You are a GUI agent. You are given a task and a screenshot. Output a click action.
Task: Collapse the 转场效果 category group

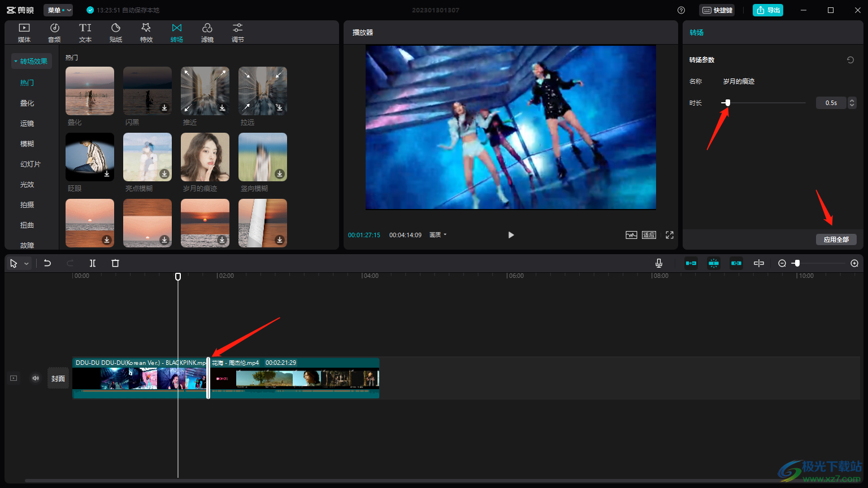32,61
